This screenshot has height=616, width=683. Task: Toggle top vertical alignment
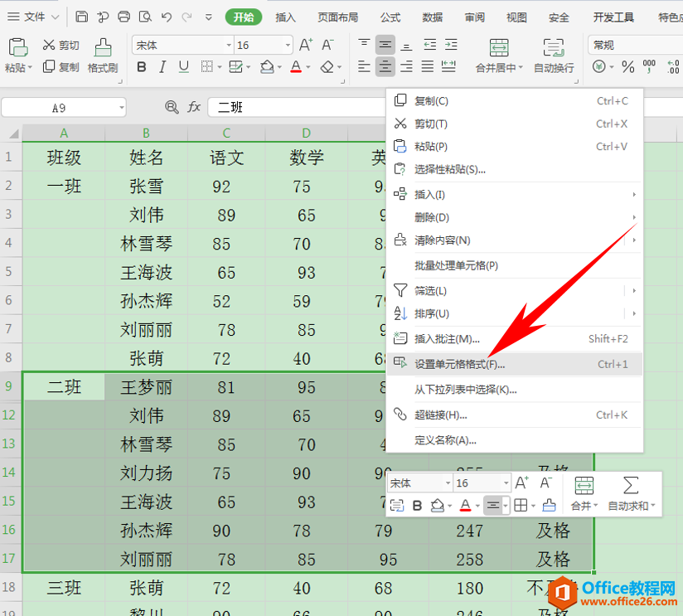[x=364, y=45]
